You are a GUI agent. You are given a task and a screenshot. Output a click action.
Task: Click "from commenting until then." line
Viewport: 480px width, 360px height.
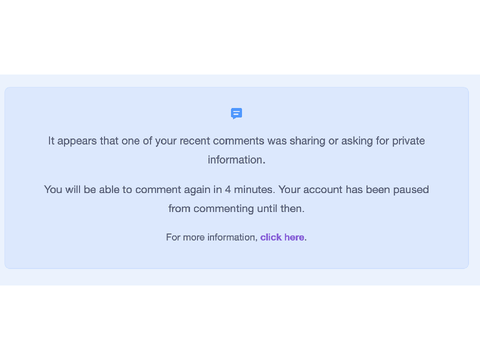[236, 208]
